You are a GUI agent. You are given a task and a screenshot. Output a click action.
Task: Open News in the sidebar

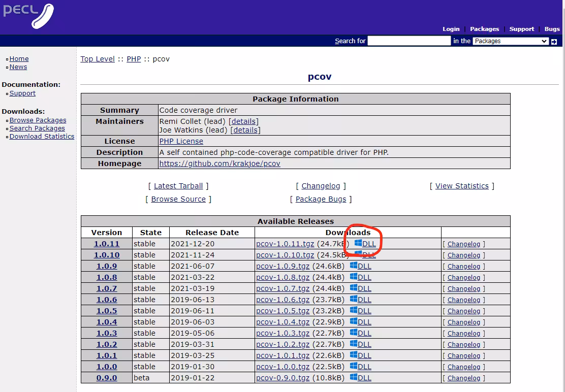18,67
